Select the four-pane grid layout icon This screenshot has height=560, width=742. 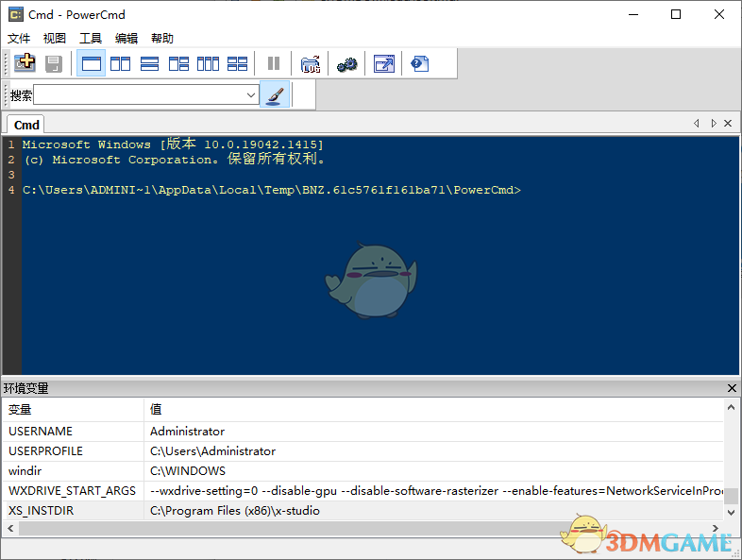(238, 63)
